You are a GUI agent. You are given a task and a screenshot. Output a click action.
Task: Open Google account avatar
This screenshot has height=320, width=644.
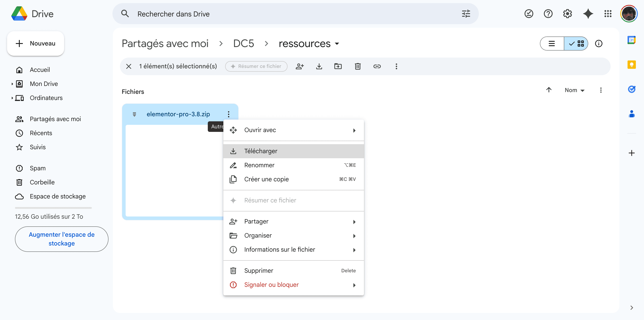click(629, 14)
